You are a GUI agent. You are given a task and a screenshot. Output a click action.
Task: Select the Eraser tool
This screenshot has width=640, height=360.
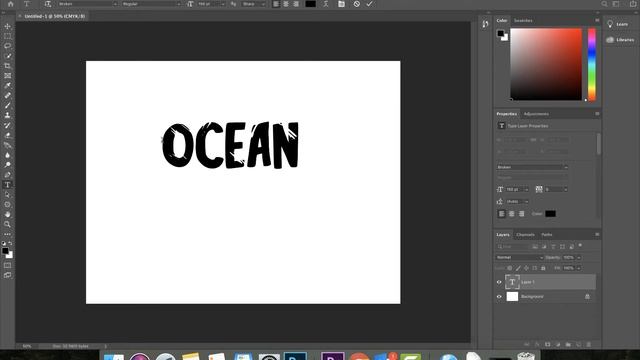pos(7,135)
